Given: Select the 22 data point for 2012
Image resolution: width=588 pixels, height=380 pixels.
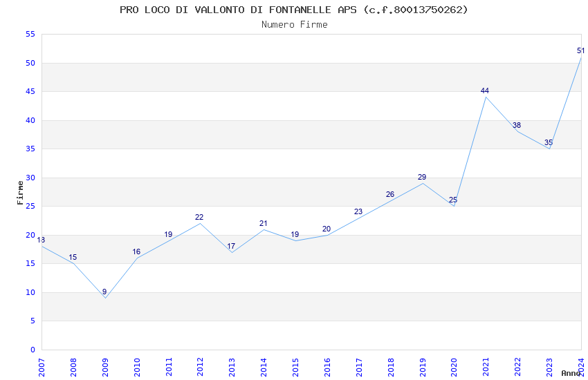Looking at the screenshot, I should point(199,217).
